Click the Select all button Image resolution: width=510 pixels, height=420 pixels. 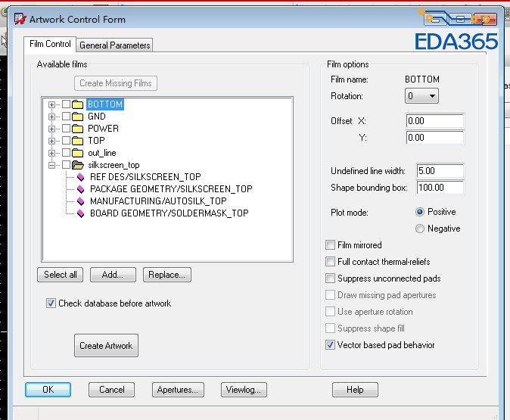click(61, 275)
